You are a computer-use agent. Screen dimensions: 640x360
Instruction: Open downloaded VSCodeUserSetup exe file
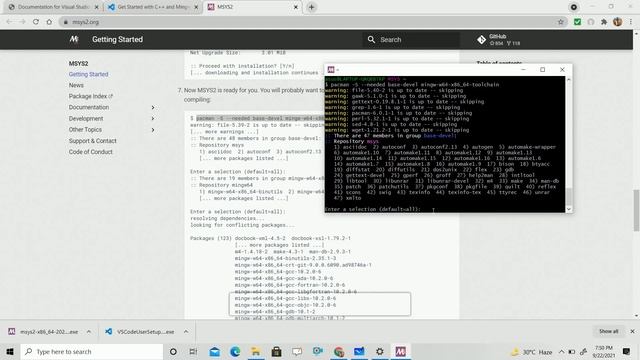[140, 332]
